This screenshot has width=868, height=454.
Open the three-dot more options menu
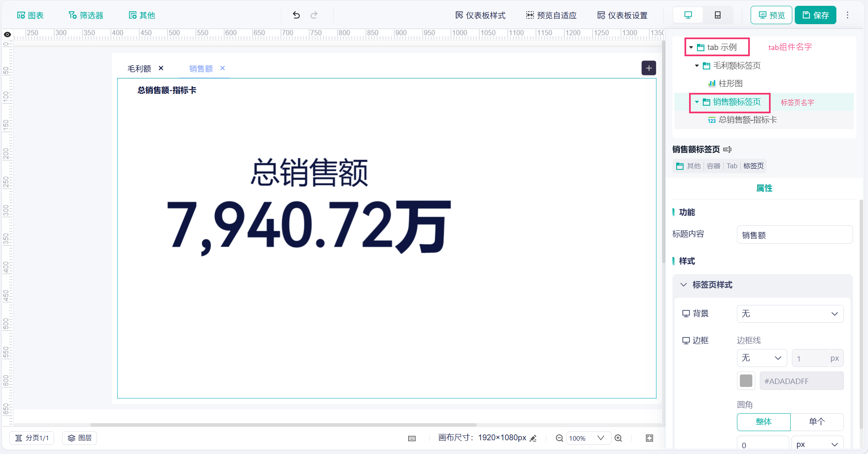[848, 15]
